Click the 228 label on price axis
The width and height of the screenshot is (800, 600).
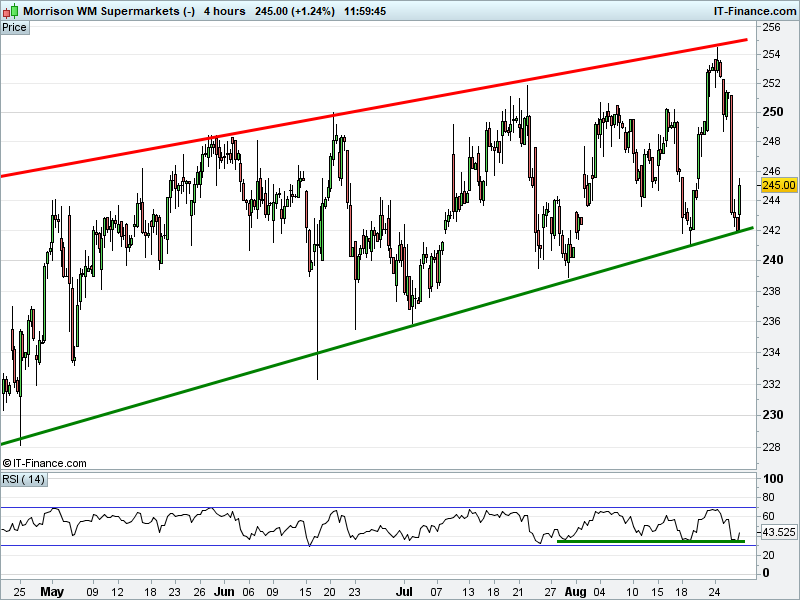point(771,447)
